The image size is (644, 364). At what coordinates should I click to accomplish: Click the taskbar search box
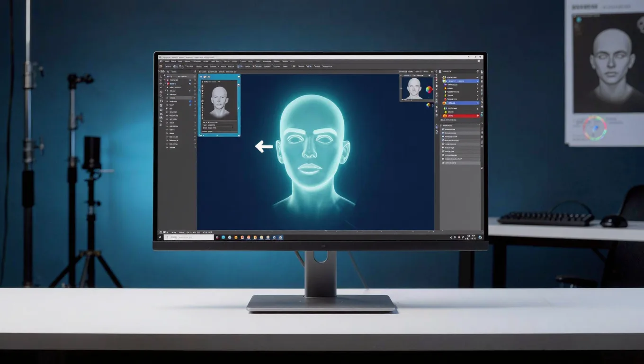coord(188,237)
